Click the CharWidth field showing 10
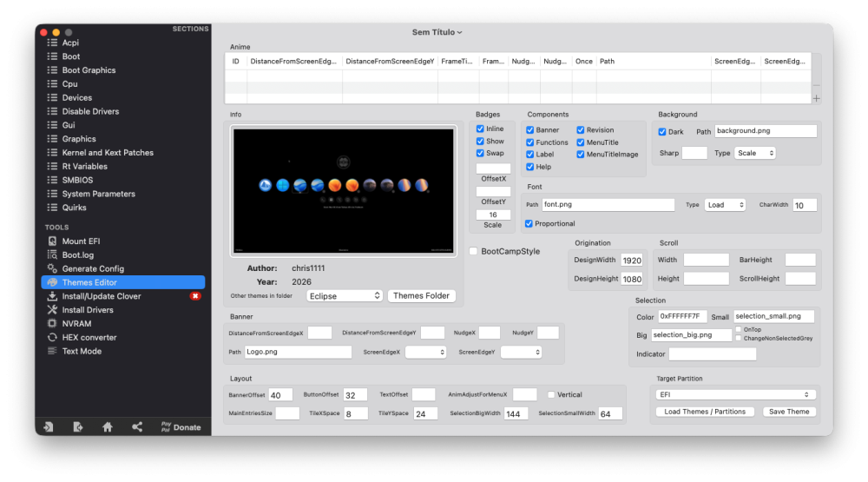 805,205
